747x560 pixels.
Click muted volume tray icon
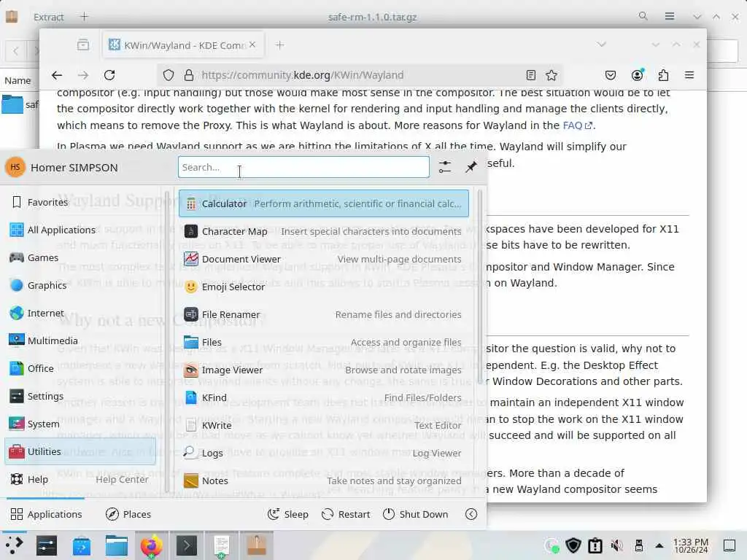click(x=617, y=545)
